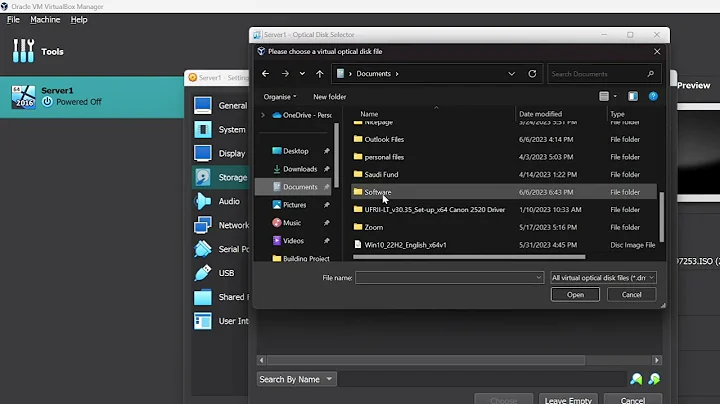720x404 pixels.
Task: Go forward in file dialog navigation
Action: tap(285, 73)
